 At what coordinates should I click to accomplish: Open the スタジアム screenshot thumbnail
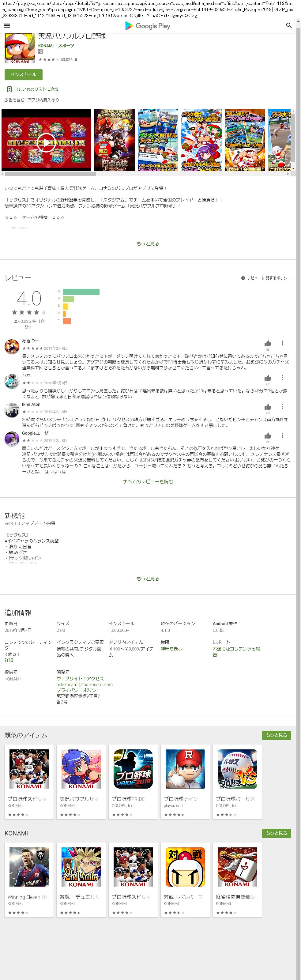245,140
